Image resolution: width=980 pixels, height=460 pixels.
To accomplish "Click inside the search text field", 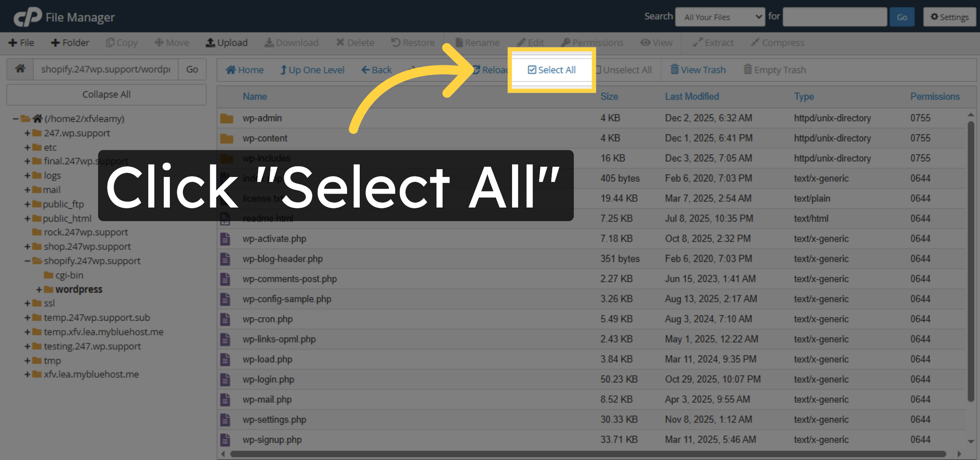I will pyautogui.click(x=834, y=17).
